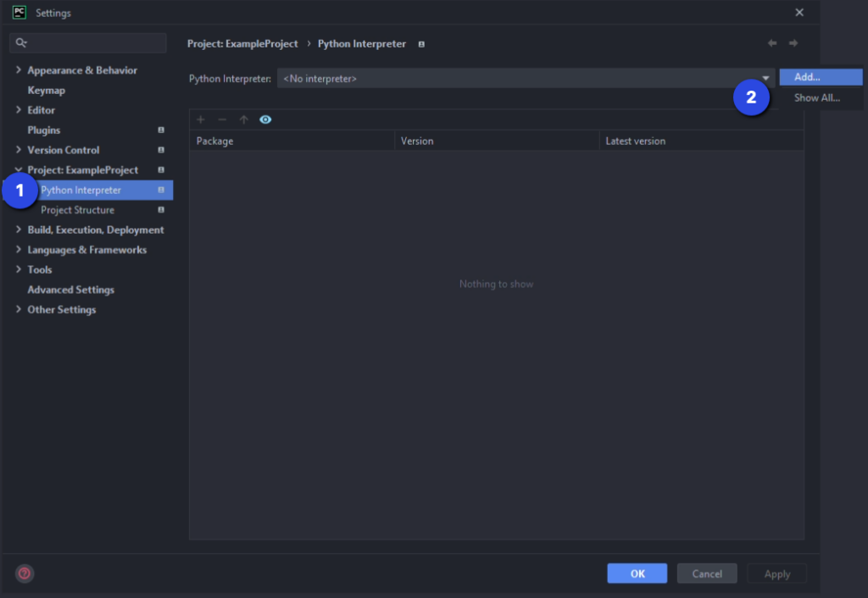Click the badge icon on Project: ExampleProject row
This screenshot has width=868, height=598.
[x=161, y=170]
